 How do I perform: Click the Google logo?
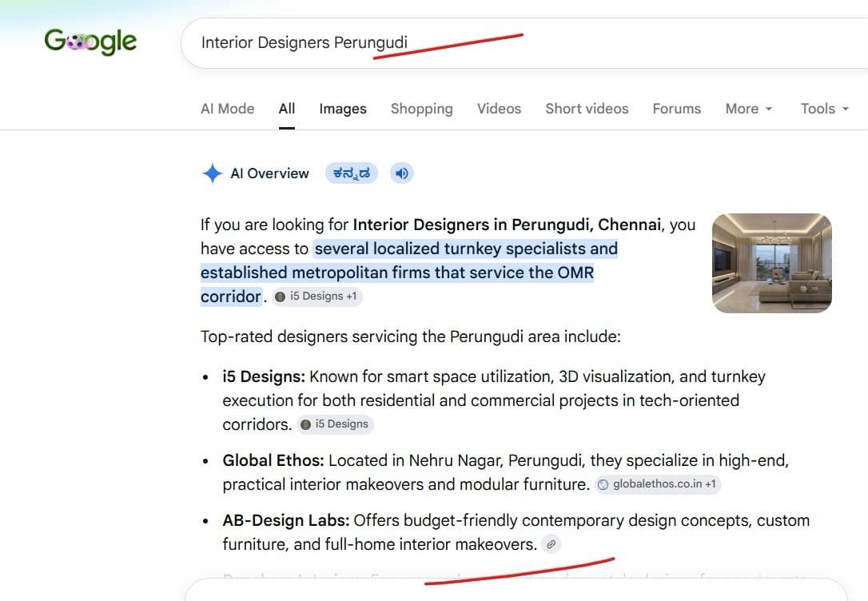pos(91,42)
